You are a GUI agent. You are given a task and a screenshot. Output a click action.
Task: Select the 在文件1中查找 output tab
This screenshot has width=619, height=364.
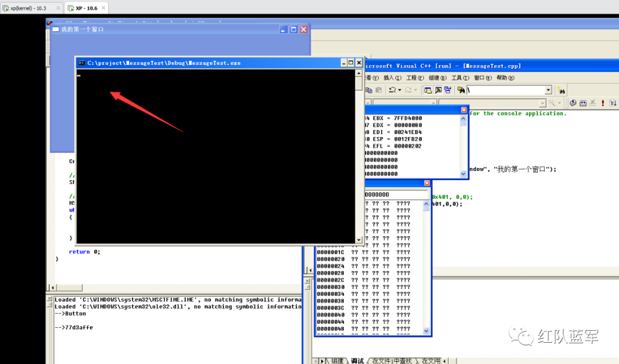391,361
